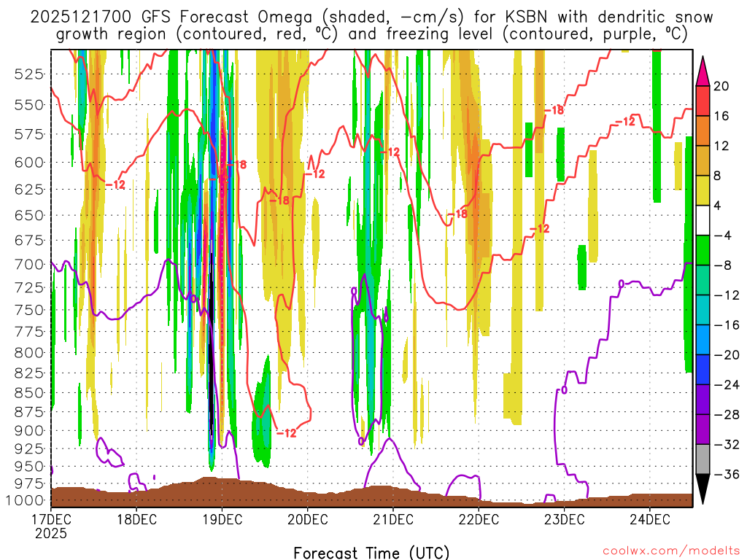Click the red -18 label near 550 hPa by 23DEC

click(x=554, y=110)
